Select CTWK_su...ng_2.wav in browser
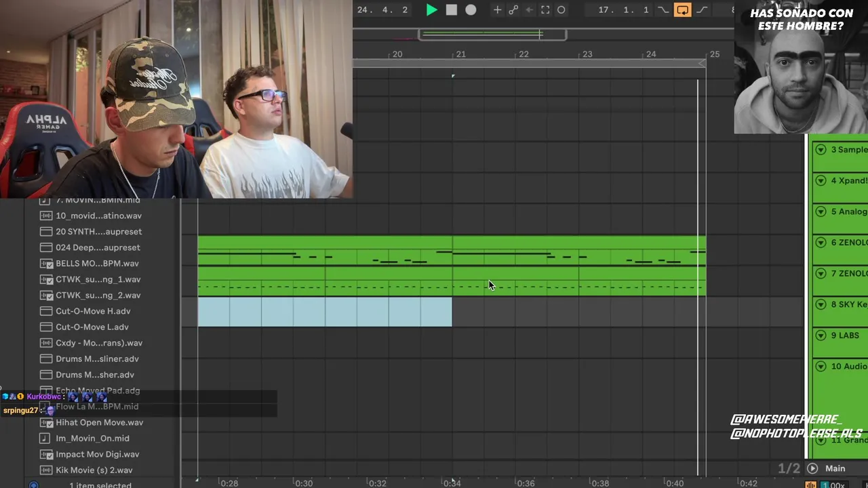The image size is (868, 488). tap(98, 296)
